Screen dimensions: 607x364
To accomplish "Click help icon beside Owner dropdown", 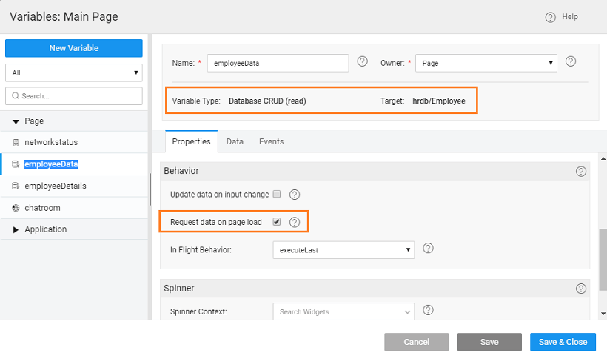I will tap(571, 61).
